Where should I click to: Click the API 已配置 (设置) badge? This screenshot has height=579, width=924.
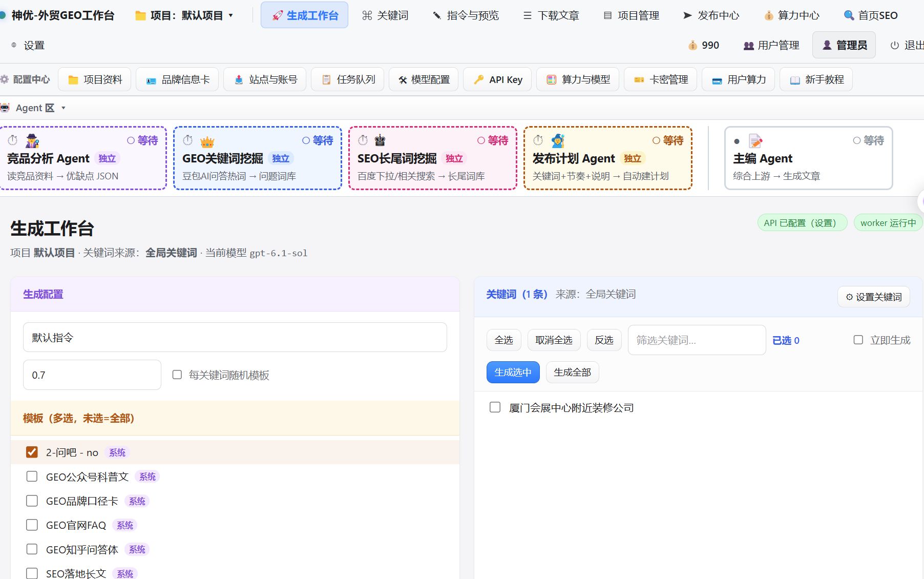(x=802, y=223)
